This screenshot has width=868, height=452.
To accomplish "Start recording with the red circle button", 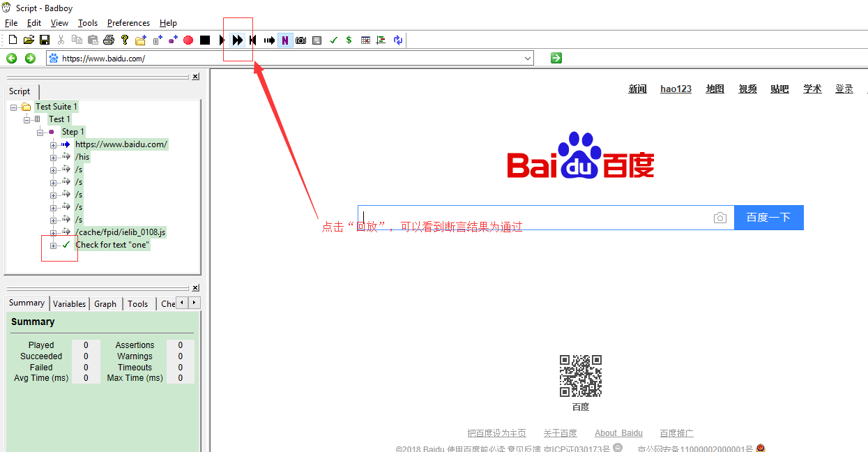I will click(x=188, y=40).
